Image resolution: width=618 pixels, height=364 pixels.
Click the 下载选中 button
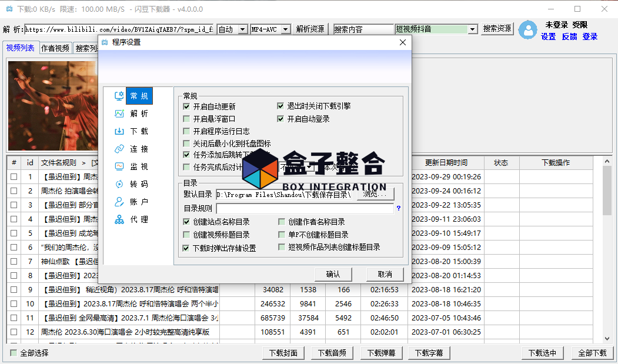pyautogui.click(x=542, y=353)
